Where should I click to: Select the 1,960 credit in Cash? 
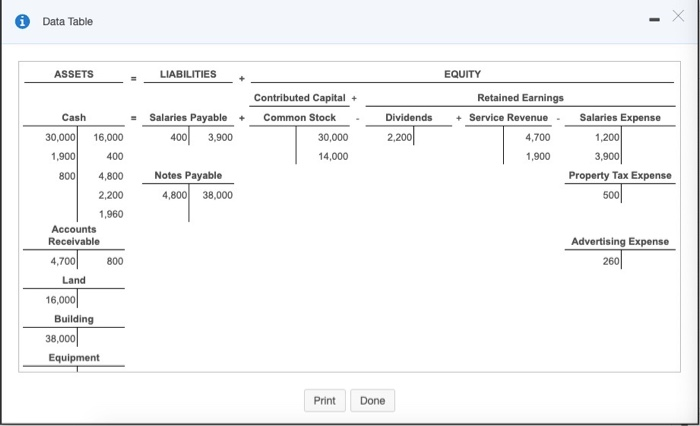[x=111, y=214]
